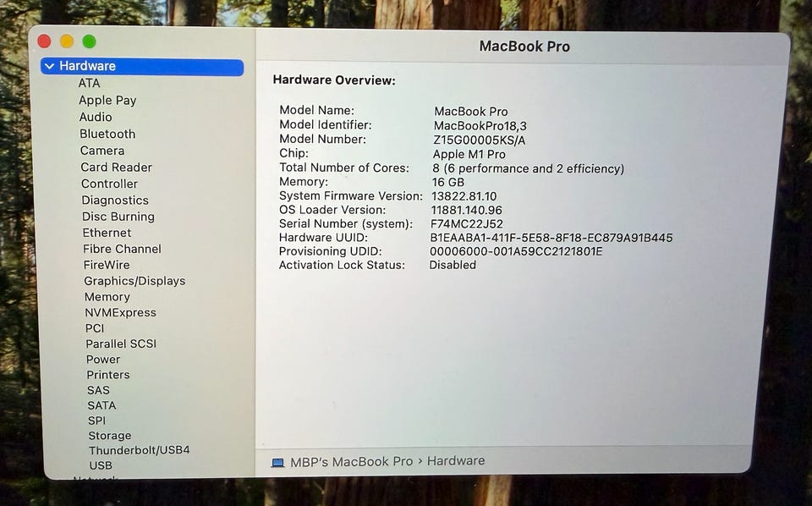Click Activation Lock Status value Disabled
Screen dimensions: 812x506
point(453,265)
